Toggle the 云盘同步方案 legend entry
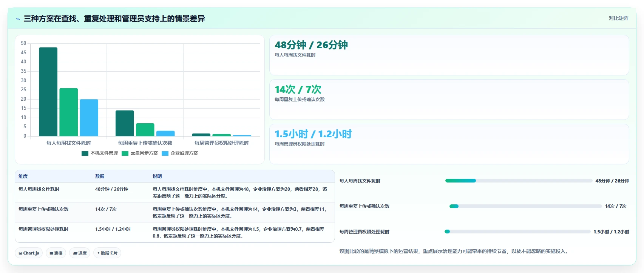 pos(140,153)
